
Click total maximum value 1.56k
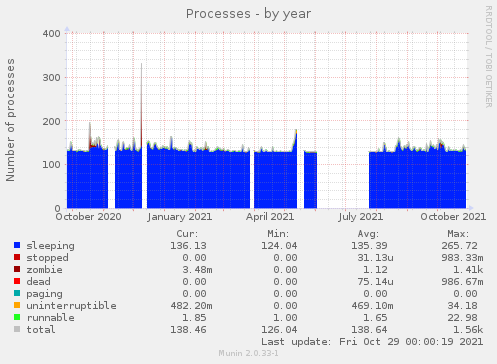[469, 330]
